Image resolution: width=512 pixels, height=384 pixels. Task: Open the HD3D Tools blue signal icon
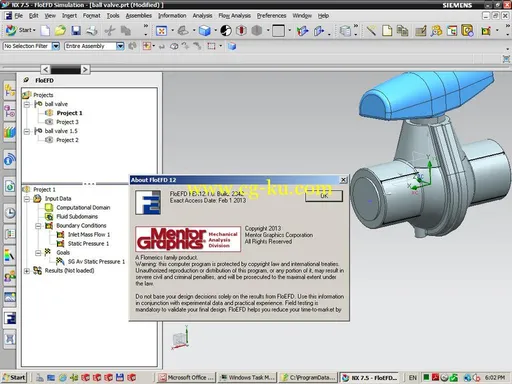[x=10, y=160]
